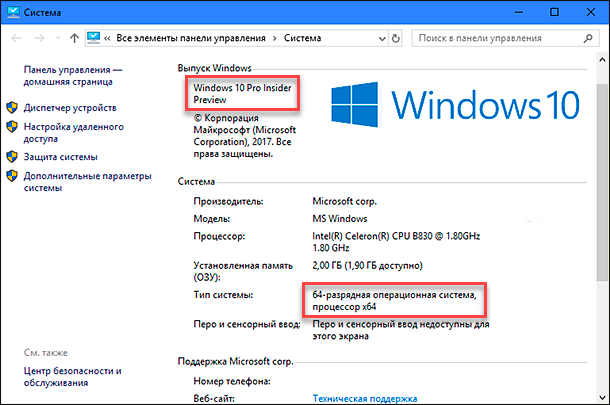Open 'Защита системы' link
The image size is (610, 405).
click(61, 157)
